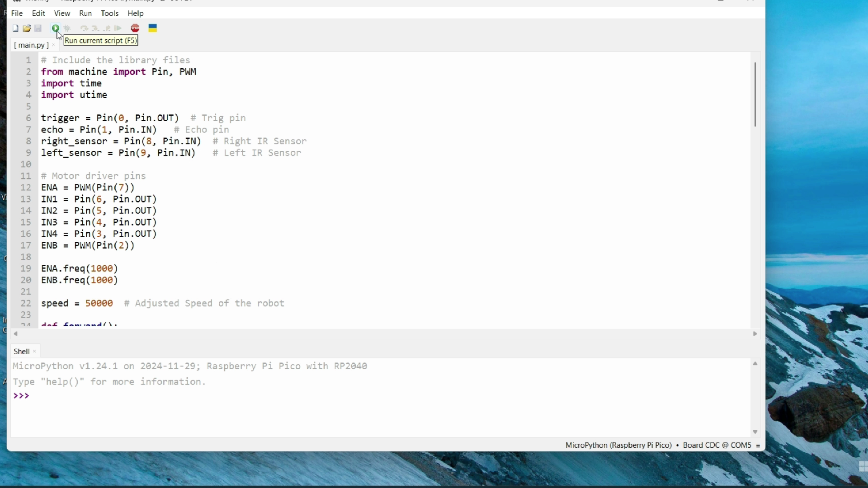This screenshot has width=868, height=488.
Task: Click the Save file icon
Action: [x=38, y=28]
